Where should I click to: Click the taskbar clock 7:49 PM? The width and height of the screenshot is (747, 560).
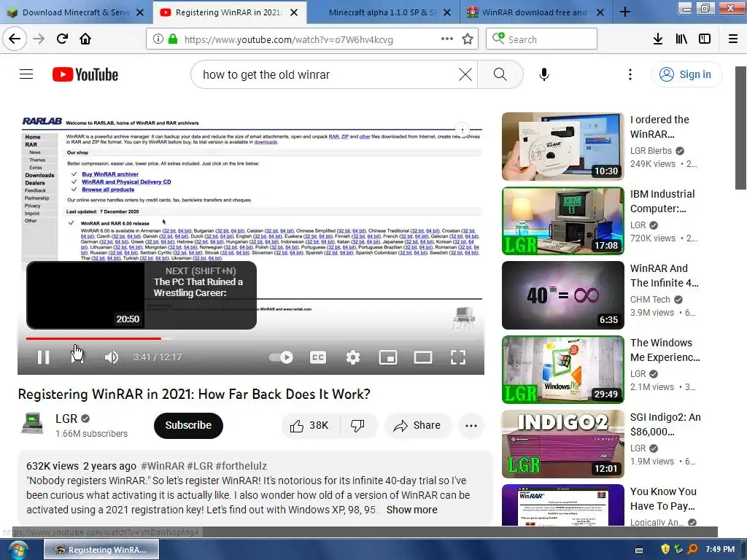pos(720,549)
